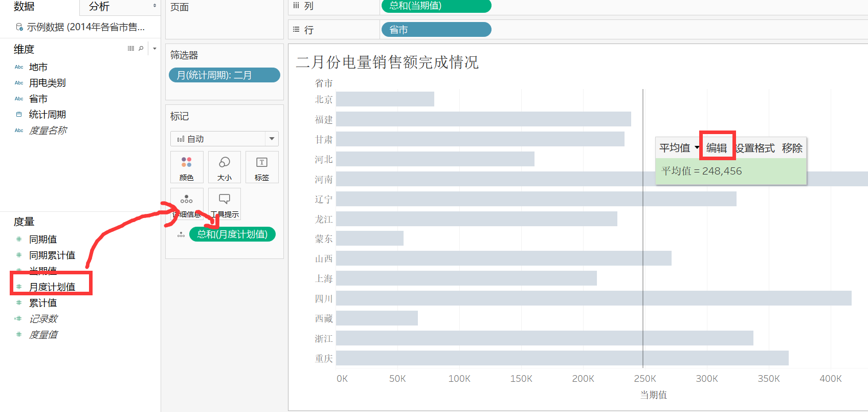Click 移除 in the reference line tooltip
868x412 pixels.
coord(792,148)
